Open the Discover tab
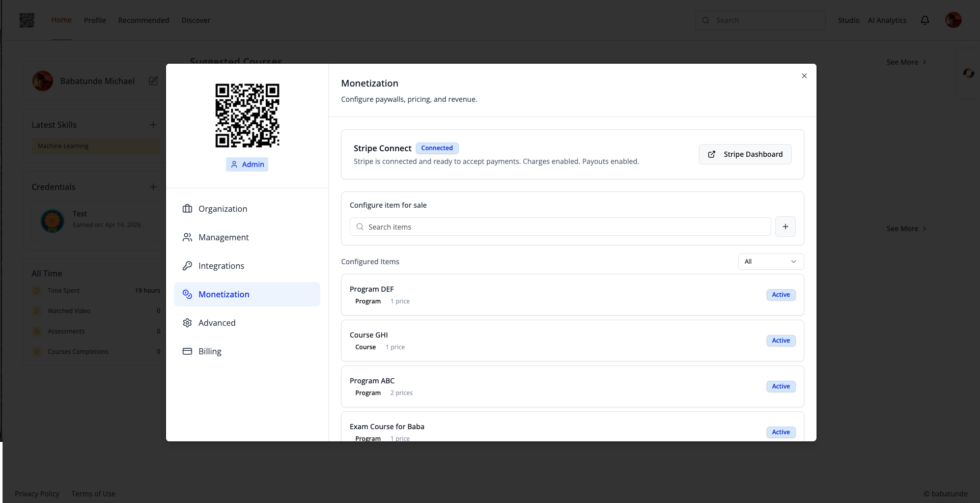 click(196, 20)
